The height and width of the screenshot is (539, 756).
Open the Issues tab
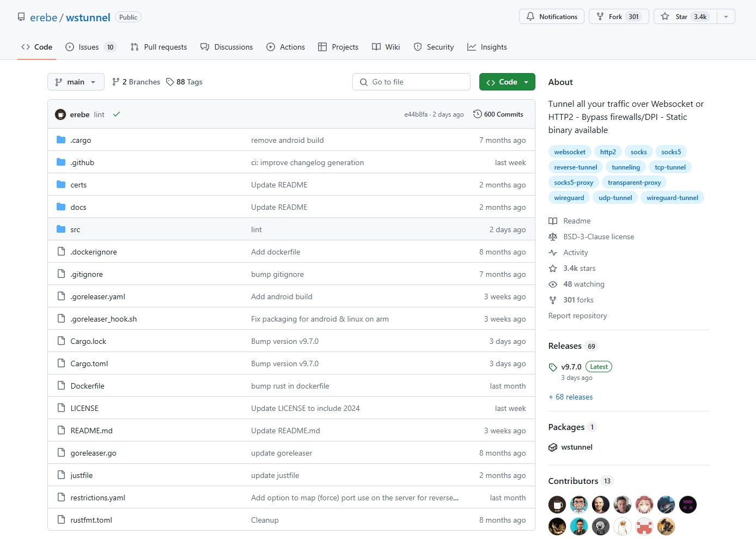coord(90,47)
